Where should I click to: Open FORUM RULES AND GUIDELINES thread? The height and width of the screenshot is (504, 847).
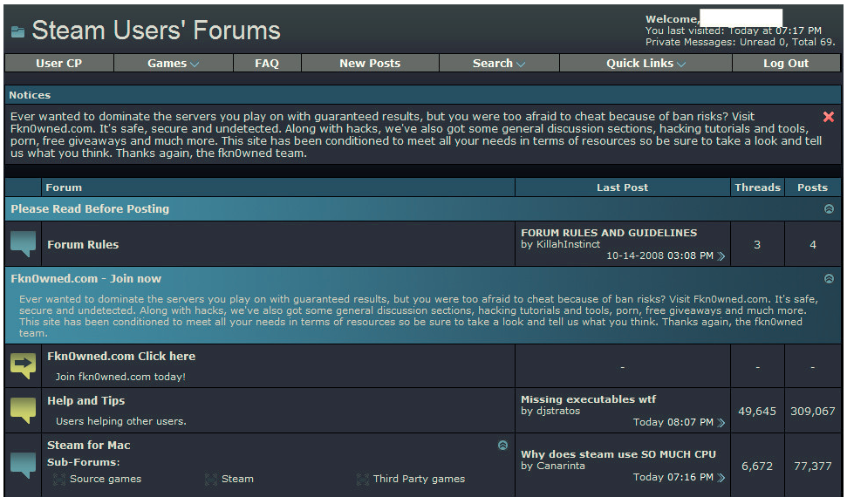609,233
